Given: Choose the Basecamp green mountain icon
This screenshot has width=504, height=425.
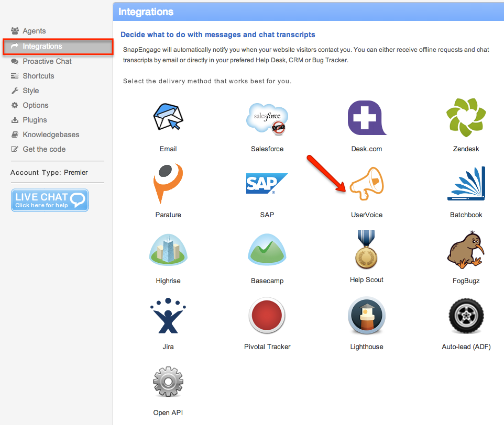Looking at the screenshot, I should (x=267, y=250).
